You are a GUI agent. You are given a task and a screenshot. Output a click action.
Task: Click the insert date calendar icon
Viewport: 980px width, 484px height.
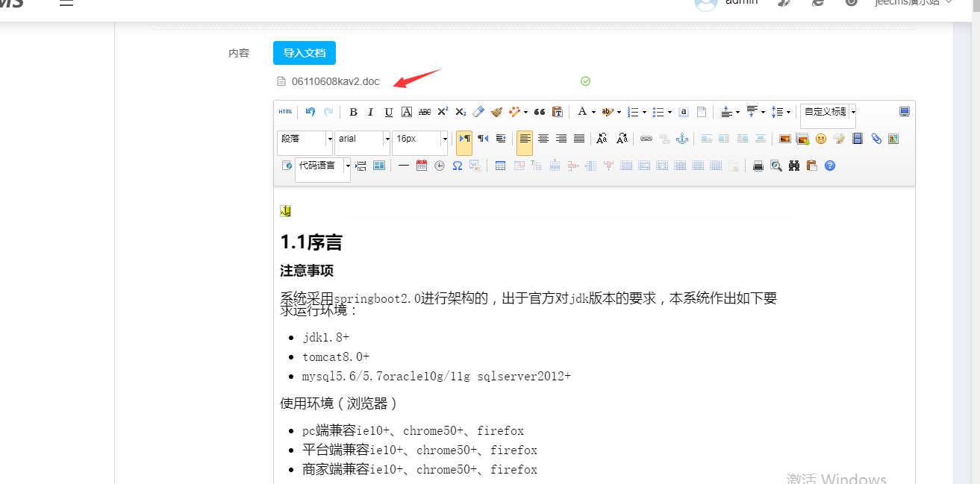(422, 166)
